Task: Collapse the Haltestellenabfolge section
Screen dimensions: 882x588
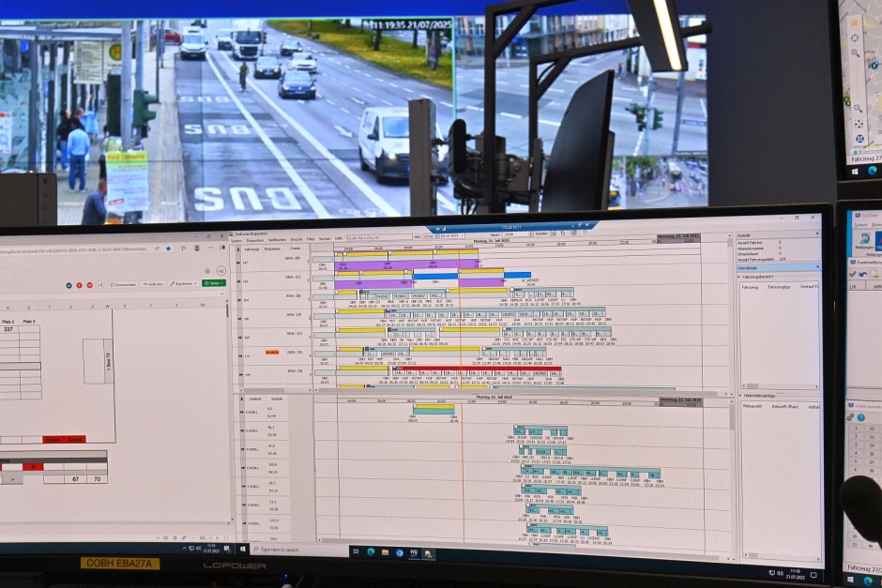Action: click(x=740, y=396)
